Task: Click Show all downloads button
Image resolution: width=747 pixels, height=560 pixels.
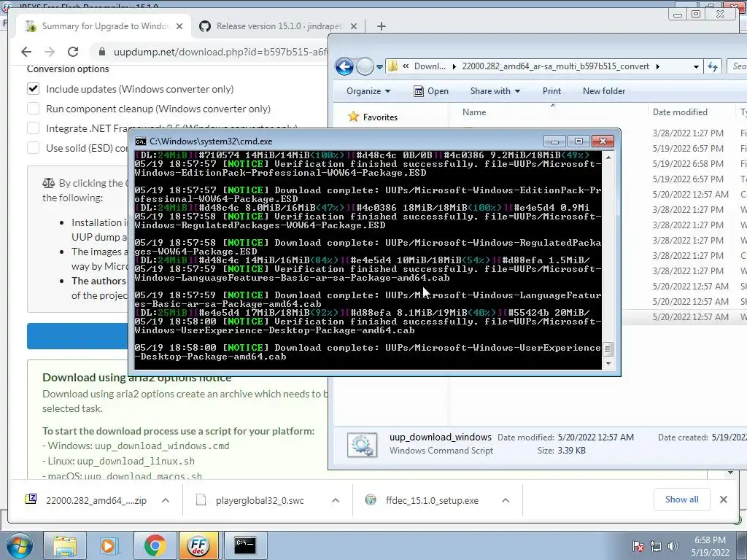Action: (682, 499)
